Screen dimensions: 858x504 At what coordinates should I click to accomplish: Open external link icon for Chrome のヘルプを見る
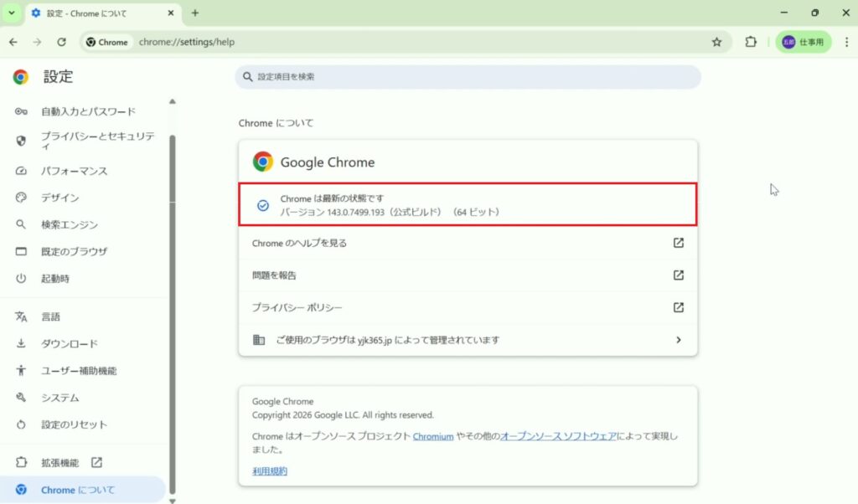point(679,243)
